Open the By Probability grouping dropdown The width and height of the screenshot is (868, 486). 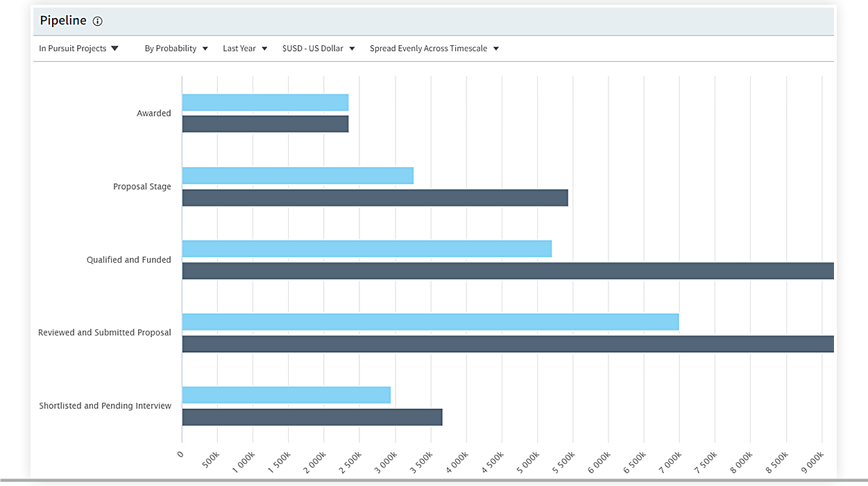point(171,48)
